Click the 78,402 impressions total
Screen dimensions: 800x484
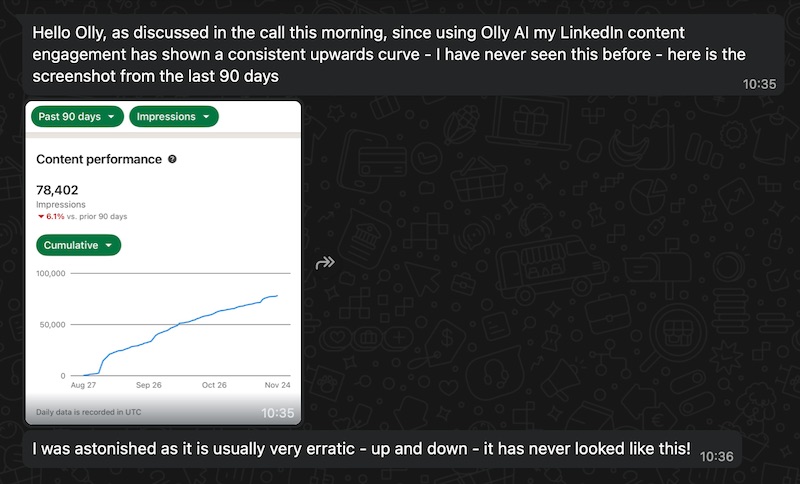click(x=57, y=190)
